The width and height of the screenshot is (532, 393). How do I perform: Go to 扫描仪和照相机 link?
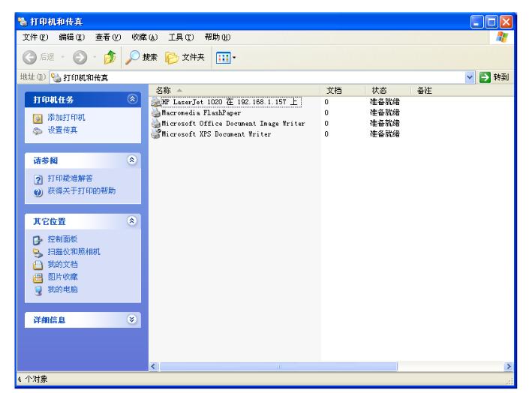coord(74,251)
